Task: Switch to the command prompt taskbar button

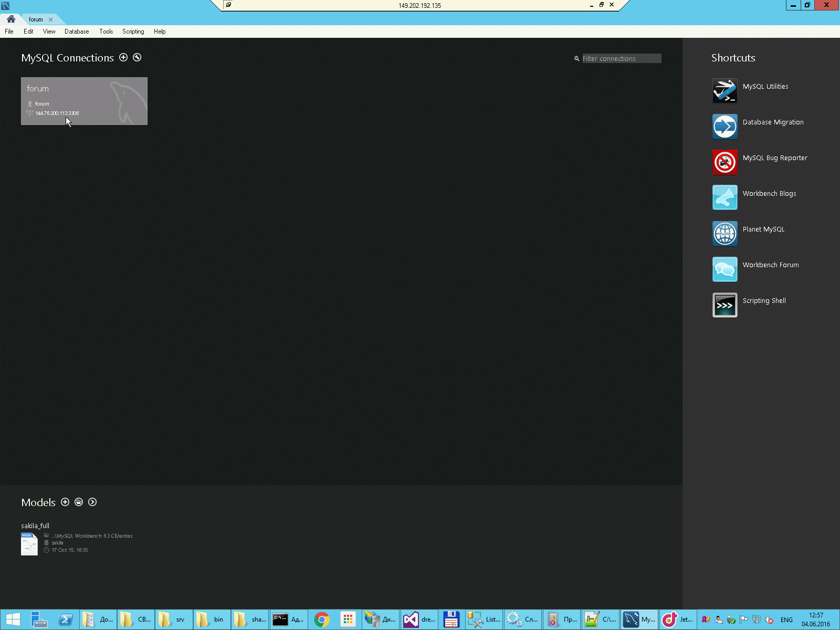Action: pyautogui.click(x=288, y=620)
